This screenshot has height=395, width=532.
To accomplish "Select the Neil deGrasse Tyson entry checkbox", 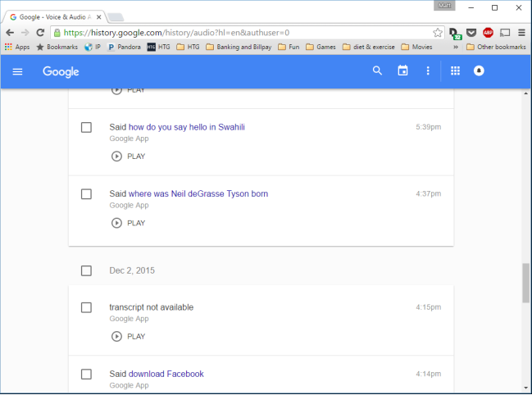I will 86,194.
